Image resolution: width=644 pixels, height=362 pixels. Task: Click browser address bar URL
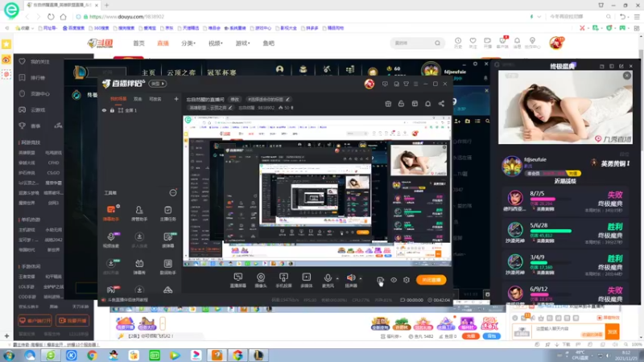[127, 17]
